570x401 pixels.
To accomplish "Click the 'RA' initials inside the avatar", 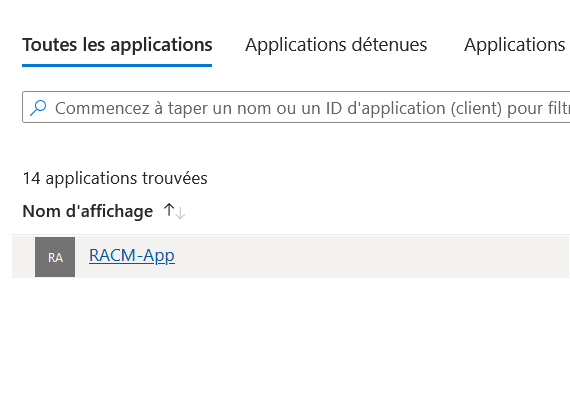I will click(x=55, y=258).
